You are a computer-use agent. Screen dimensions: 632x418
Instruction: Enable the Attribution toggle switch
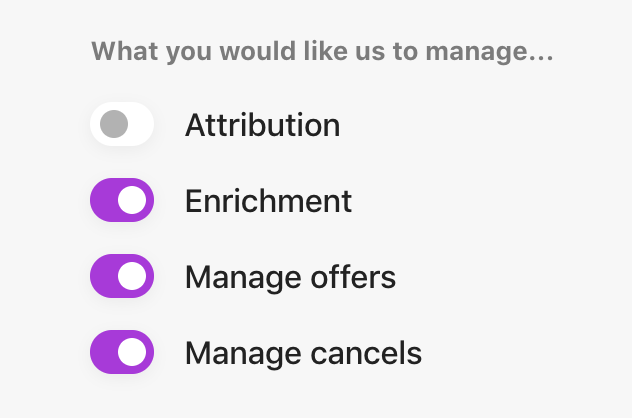[121, 125]
